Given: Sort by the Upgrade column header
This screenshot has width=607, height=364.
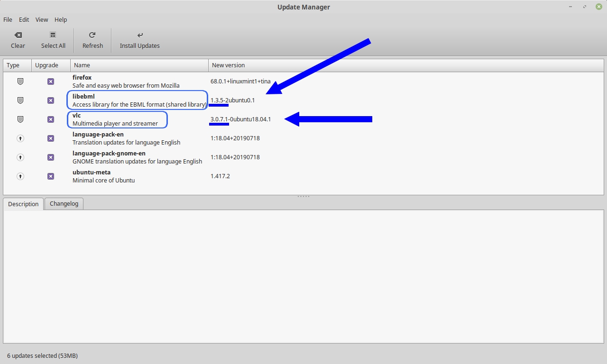Looking at the screenshot, I should [51, 65].
